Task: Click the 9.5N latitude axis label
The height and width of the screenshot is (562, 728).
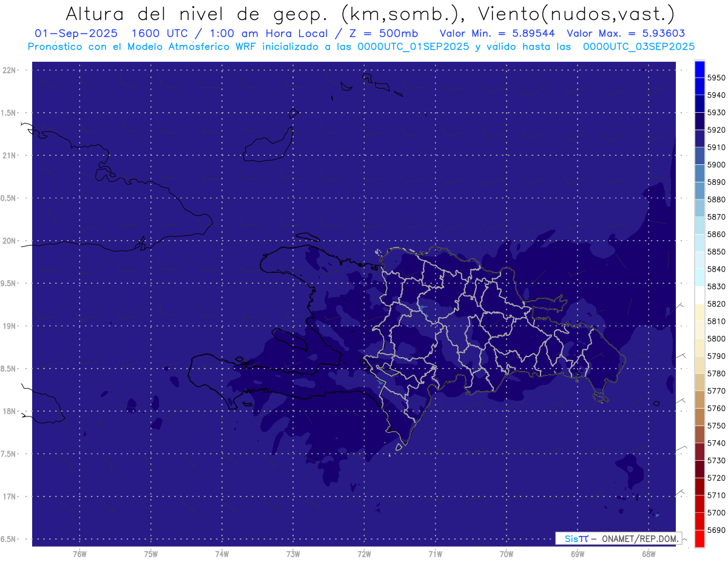Action: [x=9, y=283]
